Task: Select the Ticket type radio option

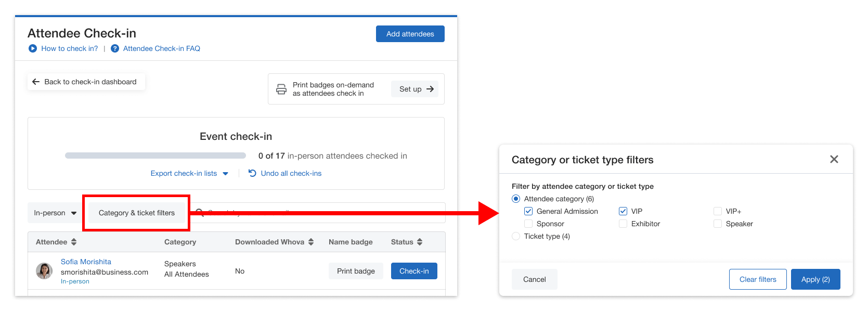Action: point(516,236)
